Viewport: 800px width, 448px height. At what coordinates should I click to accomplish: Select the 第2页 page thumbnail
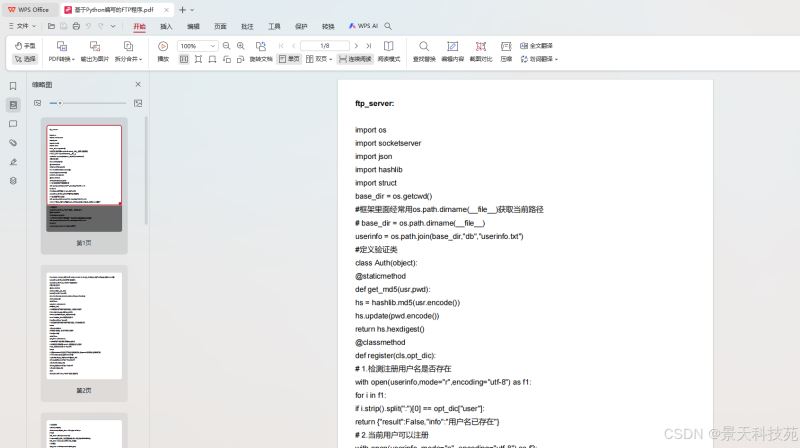(84, 333)
